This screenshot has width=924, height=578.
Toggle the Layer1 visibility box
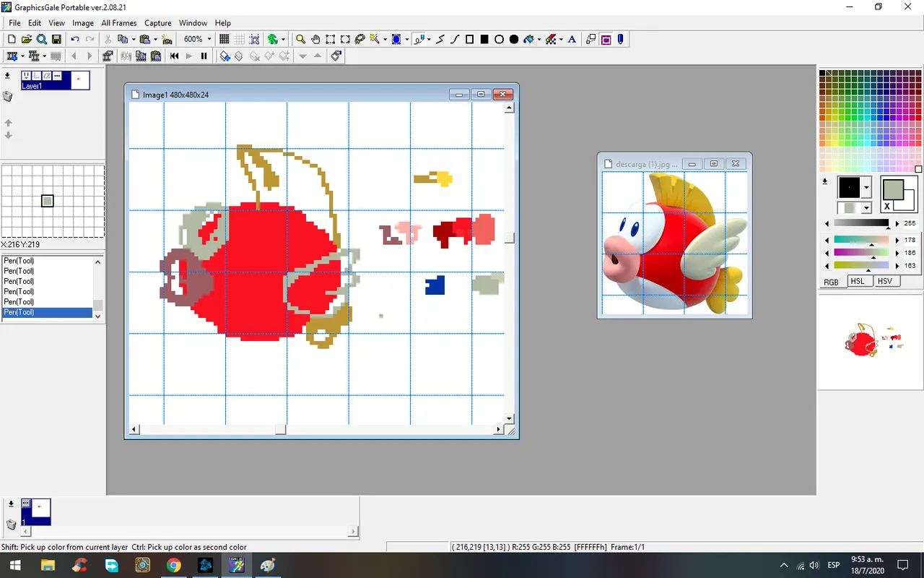pos(26,76)
